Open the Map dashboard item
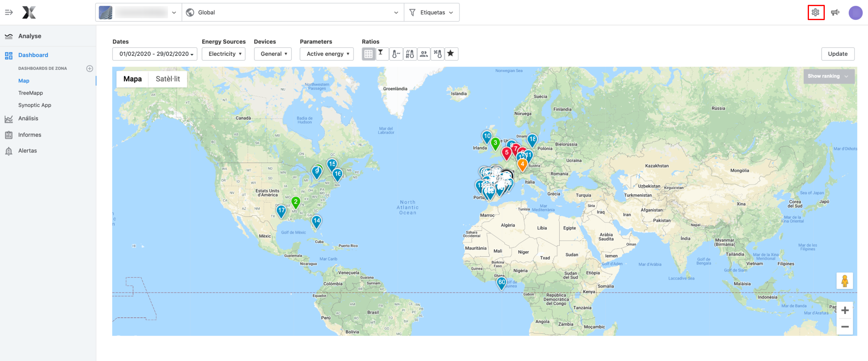868x361 pixels. pyautogui.click(x=24, y=81)
